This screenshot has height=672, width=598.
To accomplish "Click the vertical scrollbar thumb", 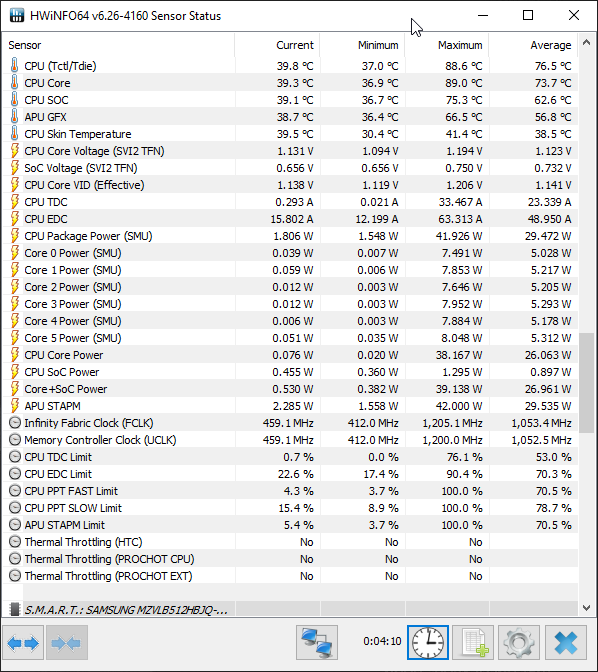I will [x=586, y=383].
